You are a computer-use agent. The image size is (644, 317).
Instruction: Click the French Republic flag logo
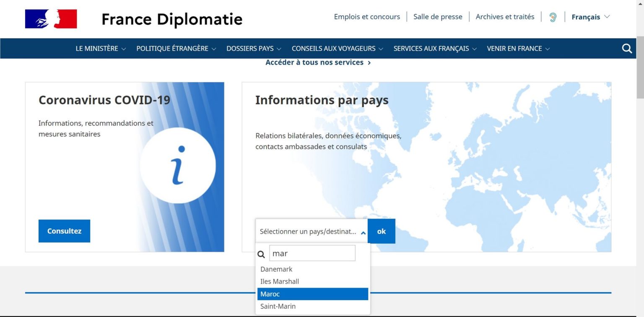tap(51, 19)
